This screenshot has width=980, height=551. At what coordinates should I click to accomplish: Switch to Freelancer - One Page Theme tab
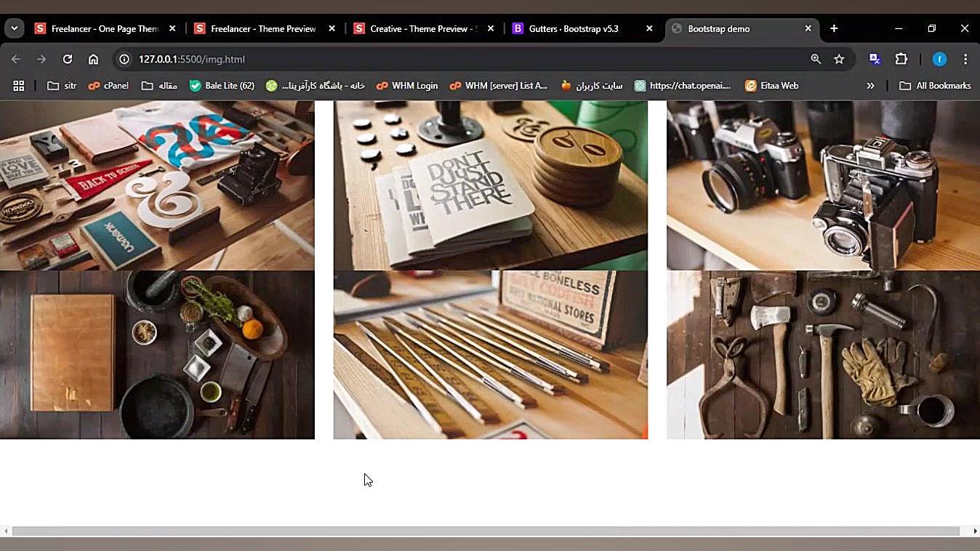[105, 28]
